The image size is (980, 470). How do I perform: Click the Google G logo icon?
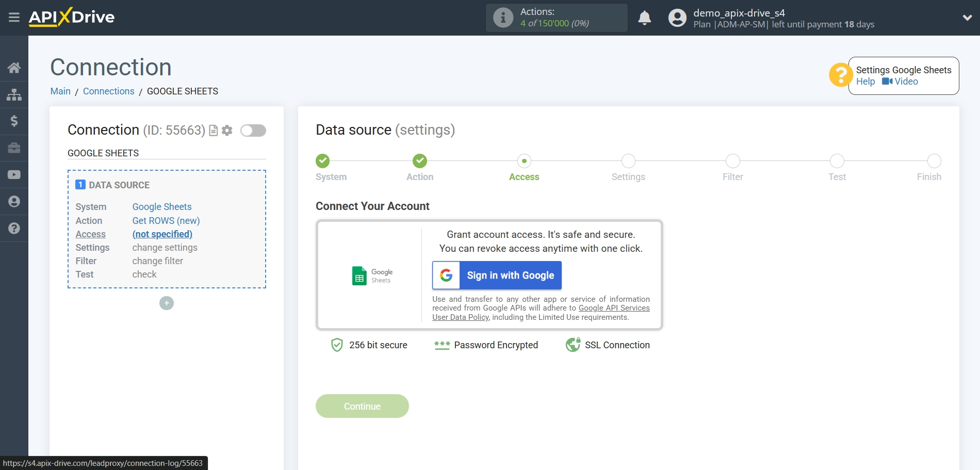click(446, 275)
